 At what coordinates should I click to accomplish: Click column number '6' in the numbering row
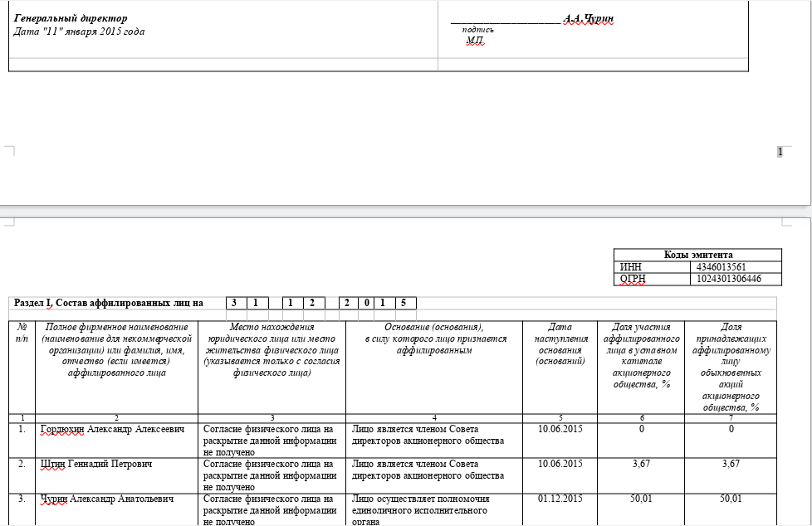642,418
